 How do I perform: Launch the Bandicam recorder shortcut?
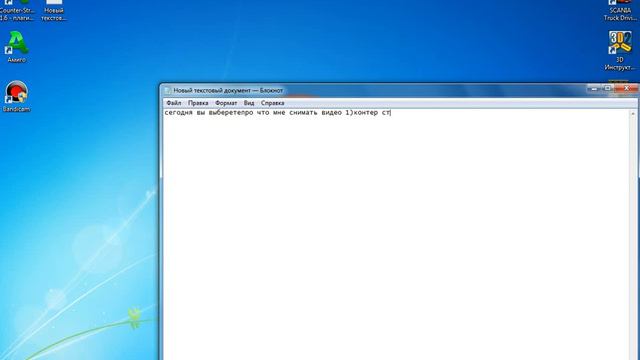(x=16, y=96)
